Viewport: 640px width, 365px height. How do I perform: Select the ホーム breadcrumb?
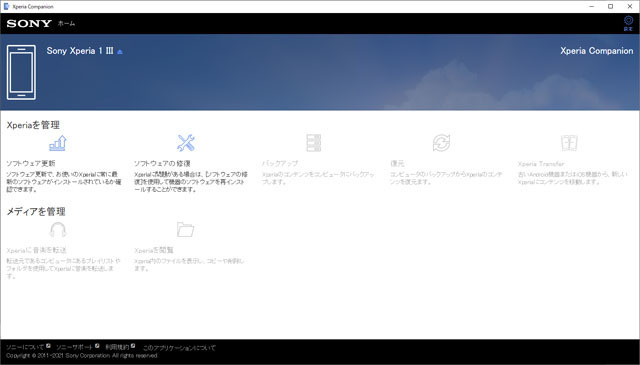tap(66, 24)
